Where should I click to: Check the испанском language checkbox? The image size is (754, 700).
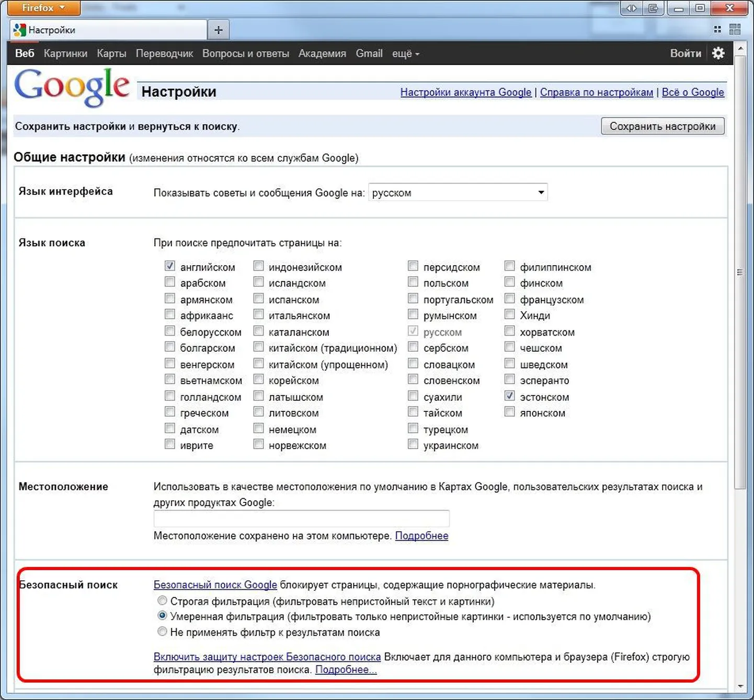pos(258,299)
